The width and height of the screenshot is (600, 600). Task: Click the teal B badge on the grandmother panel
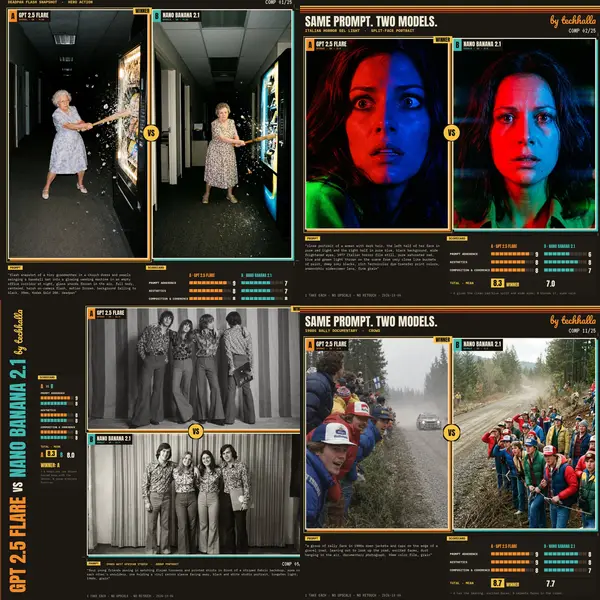(157, 16)
